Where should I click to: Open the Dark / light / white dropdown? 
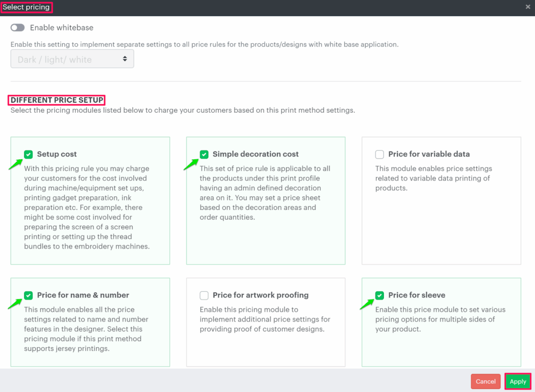point(72,59)
